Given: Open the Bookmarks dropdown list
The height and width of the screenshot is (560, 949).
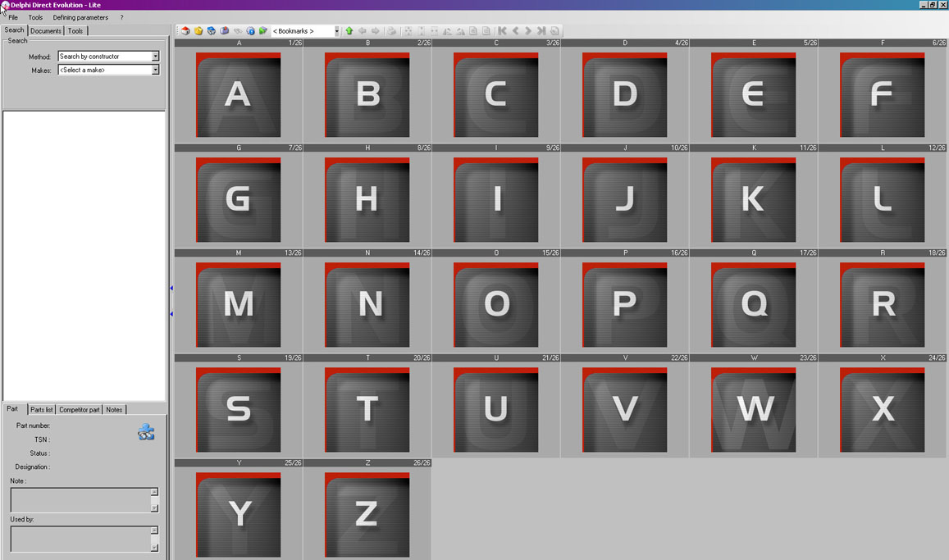Looking at the screenshot, I should [x=335, y=31].
